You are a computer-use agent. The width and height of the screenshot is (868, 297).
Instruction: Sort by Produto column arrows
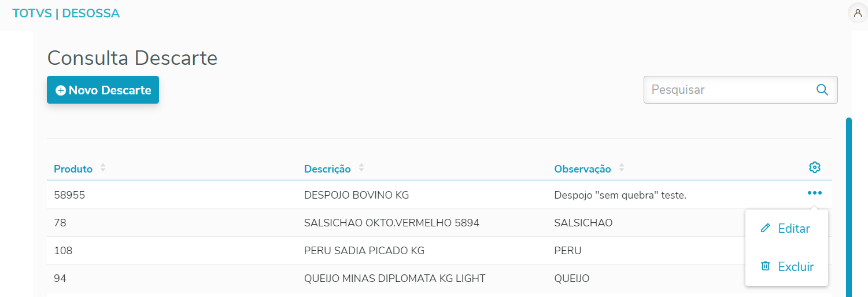tap(103, 168)
